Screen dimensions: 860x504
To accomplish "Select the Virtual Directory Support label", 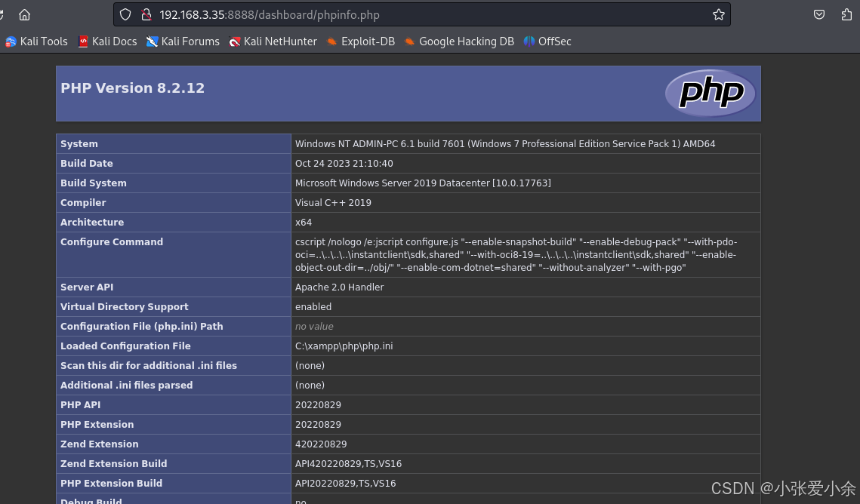I will (124, 307).
